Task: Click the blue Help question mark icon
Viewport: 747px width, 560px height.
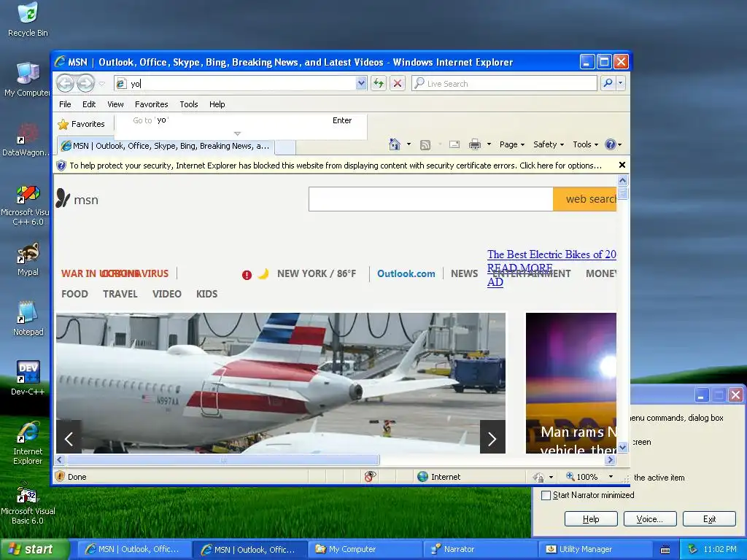Action: pos(611,144)
